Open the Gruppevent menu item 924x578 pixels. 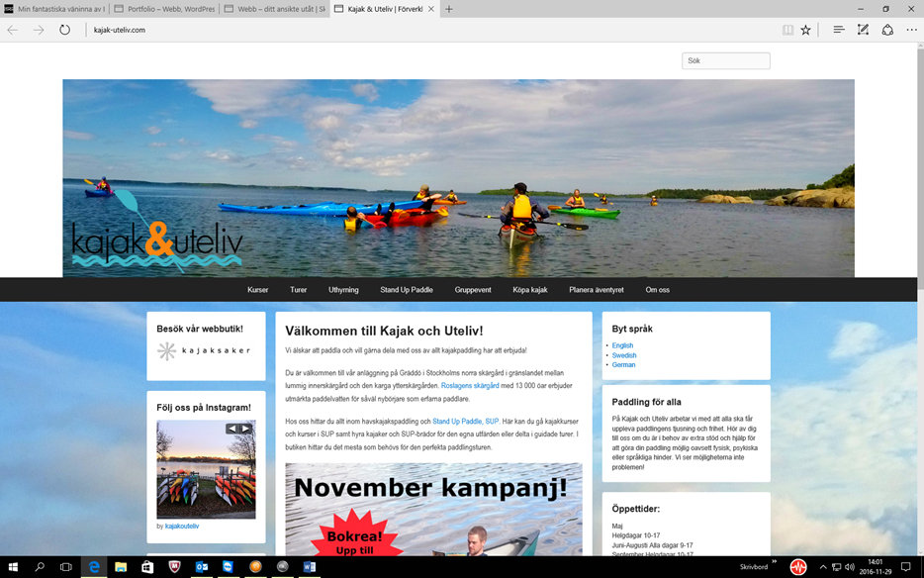coord(473,290)
